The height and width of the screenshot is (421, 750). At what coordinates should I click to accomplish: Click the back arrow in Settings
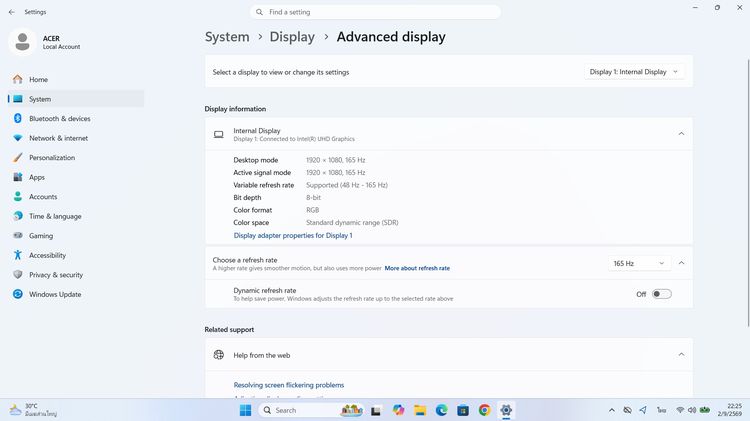pyautogui.click(x=12, y=12)
